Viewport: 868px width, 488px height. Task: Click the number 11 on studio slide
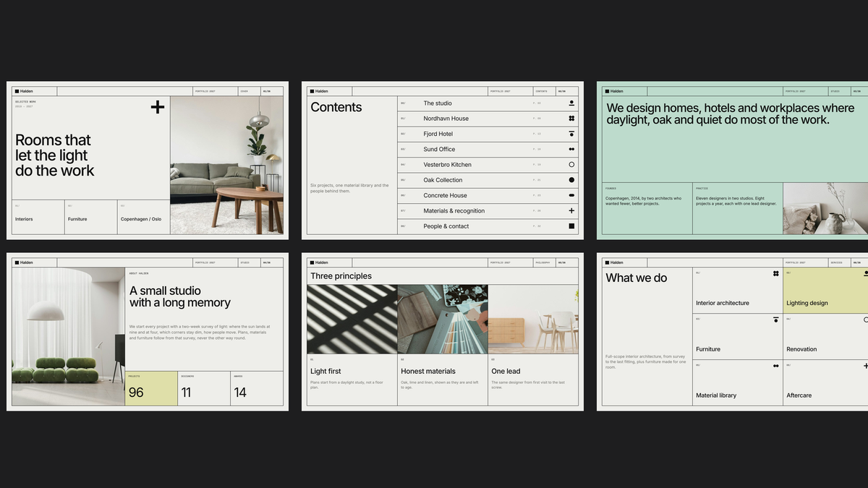coord(186,393)
